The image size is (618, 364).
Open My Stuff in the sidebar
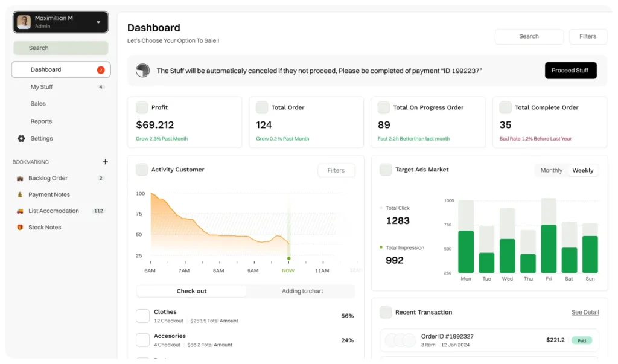coord(42,87)
